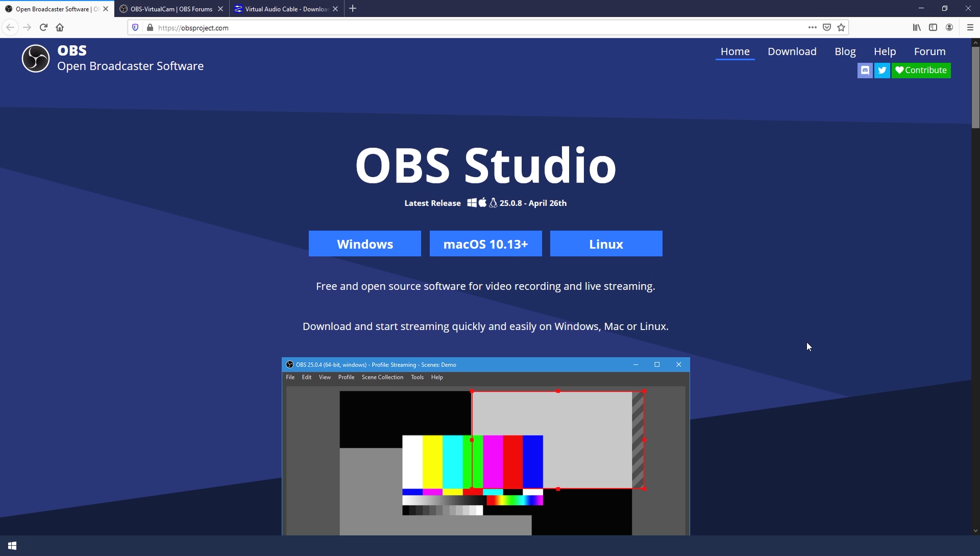Open the Download nav menu item
Screen dimensions: 980x556
(792, 52)
